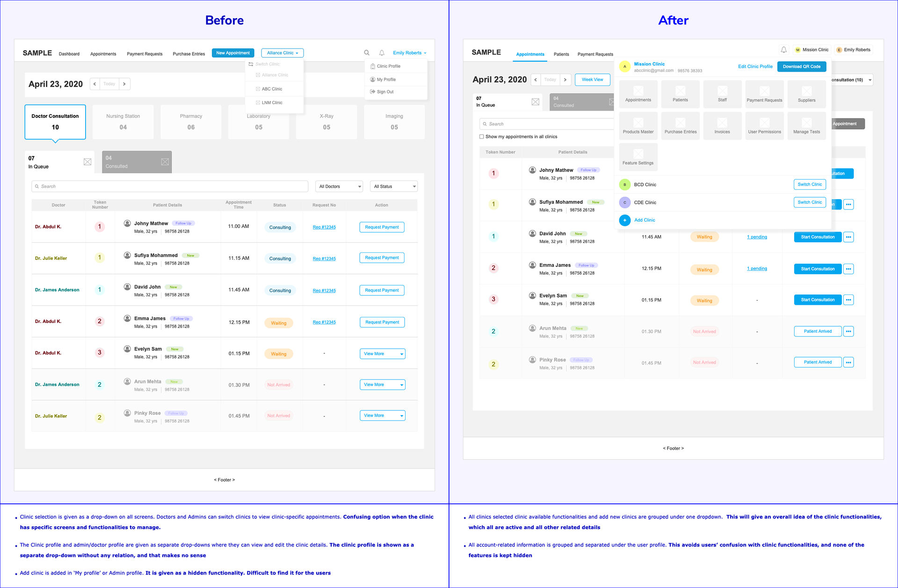Open the Alliance Clinic dropdown

(282, 53)
